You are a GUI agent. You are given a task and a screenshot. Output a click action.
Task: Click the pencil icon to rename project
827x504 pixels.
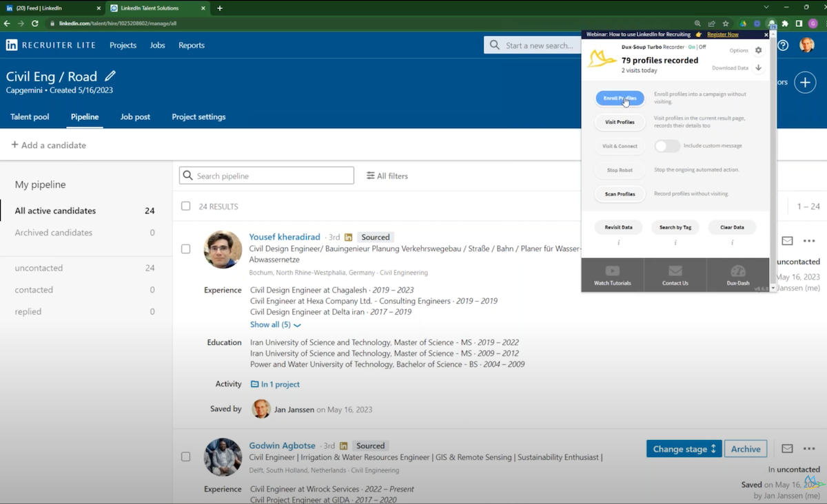coord(110,76)
